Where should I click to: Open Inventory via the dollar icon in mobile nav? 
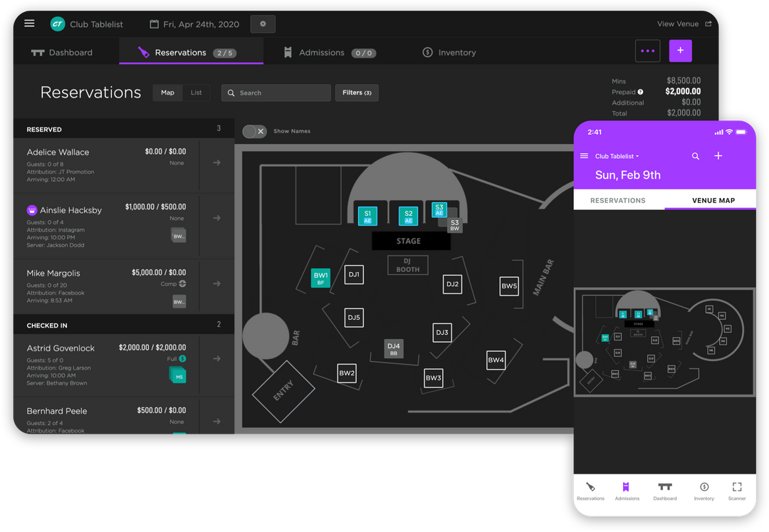pyautogui.click(x=703, y=488)
